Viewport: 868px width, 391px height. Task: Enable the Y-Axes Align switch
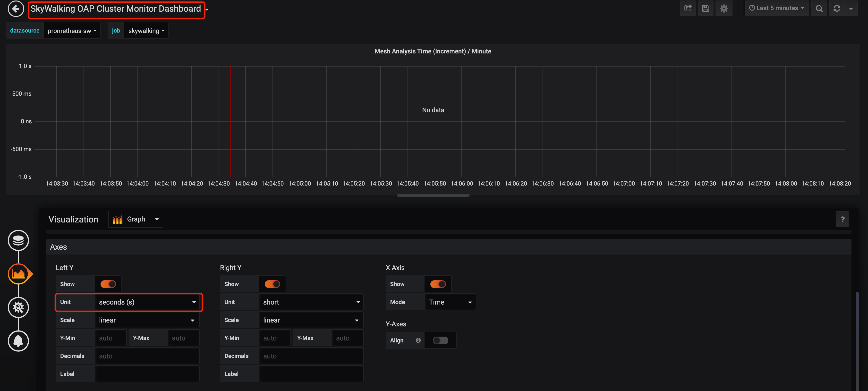[440, 340]
